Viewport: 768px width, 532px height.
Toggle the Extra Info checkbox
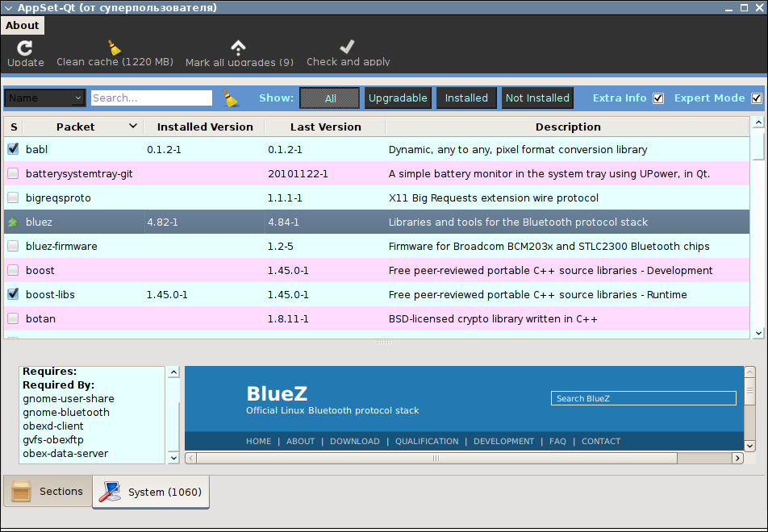click(x=658, y=98)
